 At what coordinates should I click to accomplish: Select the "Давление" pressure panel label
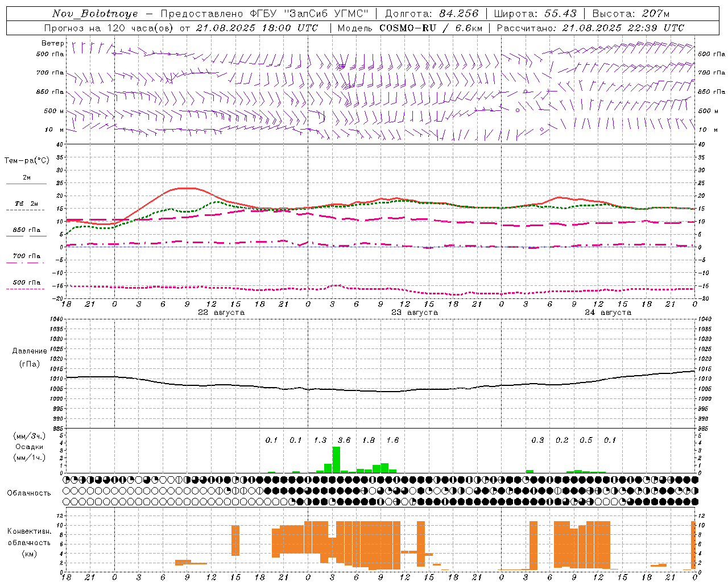(x=30, y=351)
